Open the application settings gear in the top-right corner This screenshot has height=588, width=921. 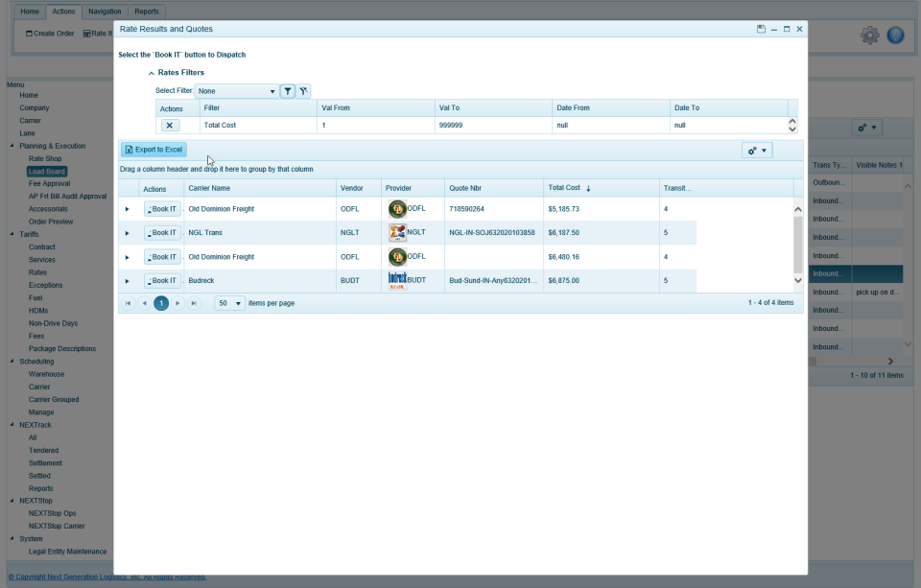871,35
